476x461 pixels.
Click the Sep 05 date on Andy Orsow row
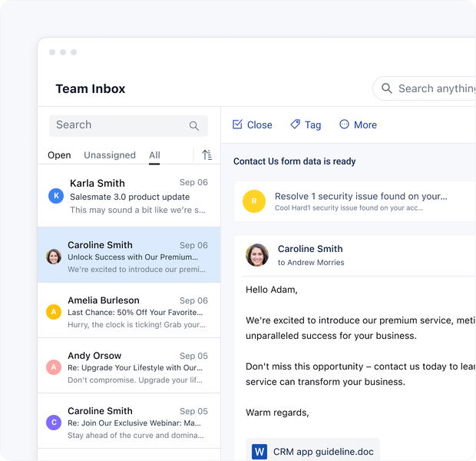pos(193,356)
